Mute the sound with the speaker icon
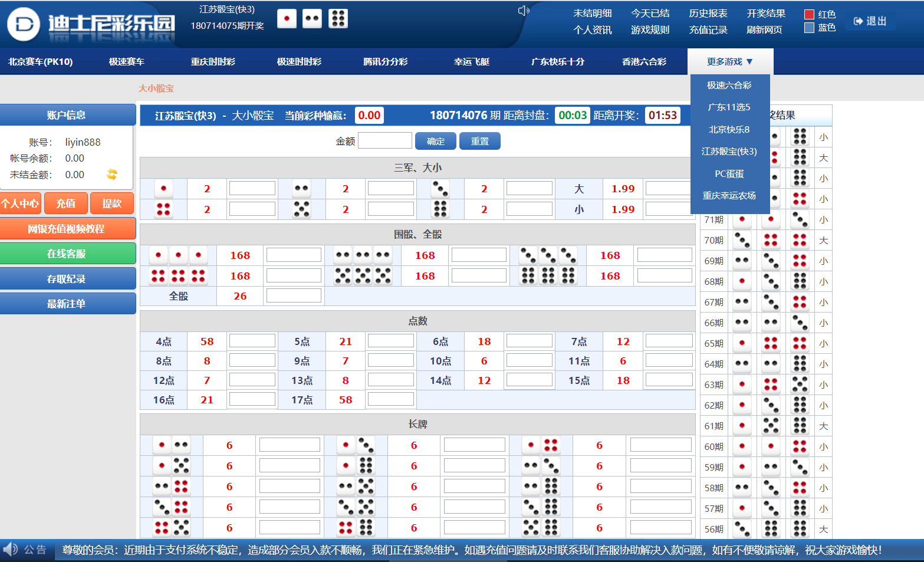Screen dimensions: 924x562 523,11
